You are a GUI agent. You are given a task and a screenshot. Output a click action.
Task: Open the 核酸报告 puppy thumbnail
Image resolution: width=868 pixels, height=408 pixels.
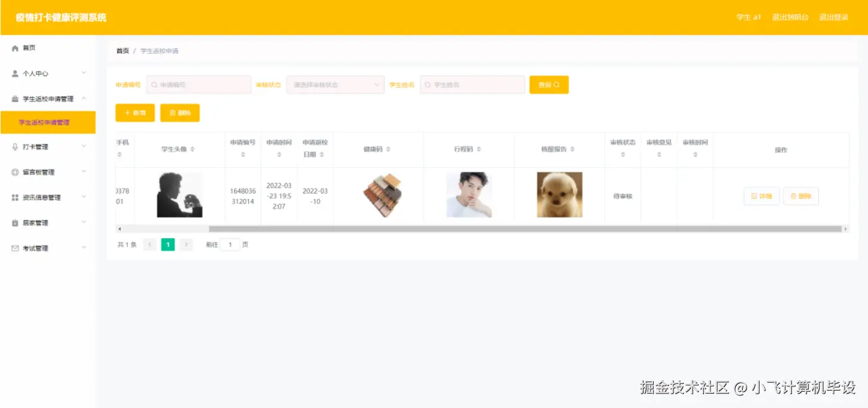(x=560, y=195)
